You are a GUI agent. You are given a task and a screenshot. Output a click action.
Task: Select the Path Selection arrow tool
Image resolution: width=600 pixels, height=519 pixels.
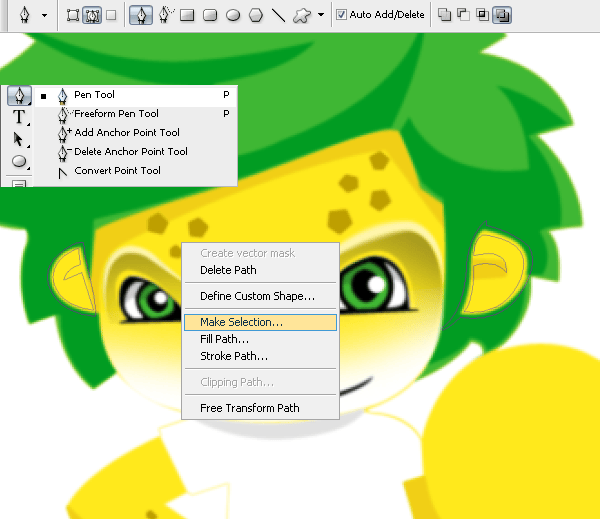(18, 139)
